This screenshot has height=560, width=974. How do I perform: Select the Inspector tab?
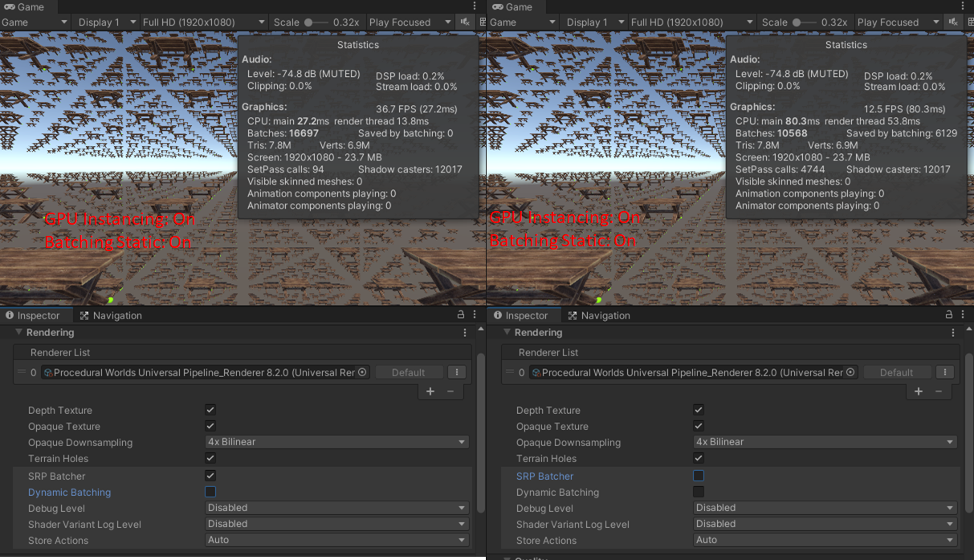[x=38, y=314]
